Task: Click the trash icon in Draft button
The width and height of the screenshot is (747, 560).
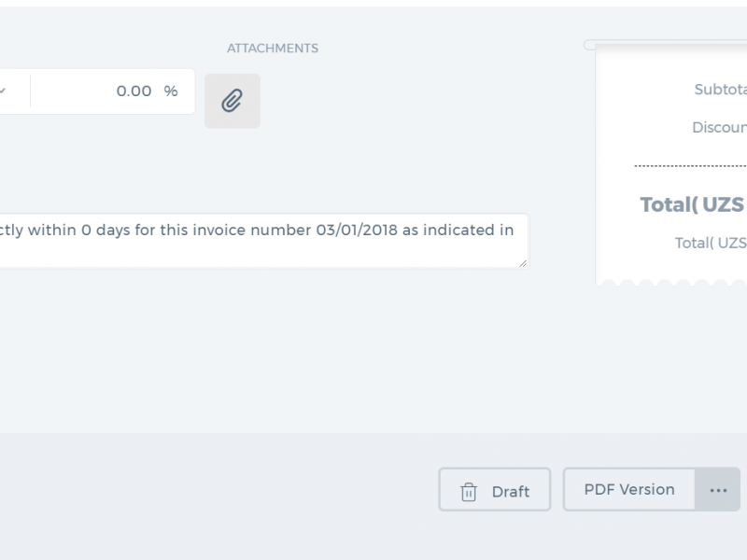Action: [469, 492]
